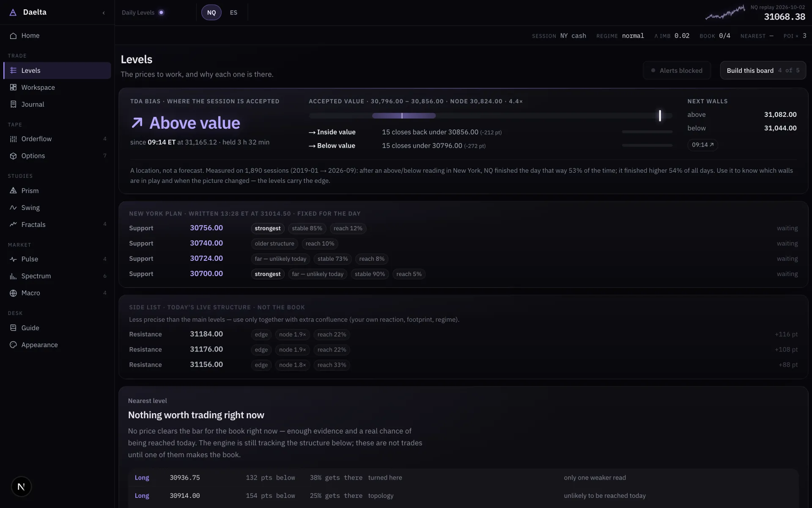Screen dimensions: 812x508
Task: Open the Appearance palette icon
Action: 13,345
